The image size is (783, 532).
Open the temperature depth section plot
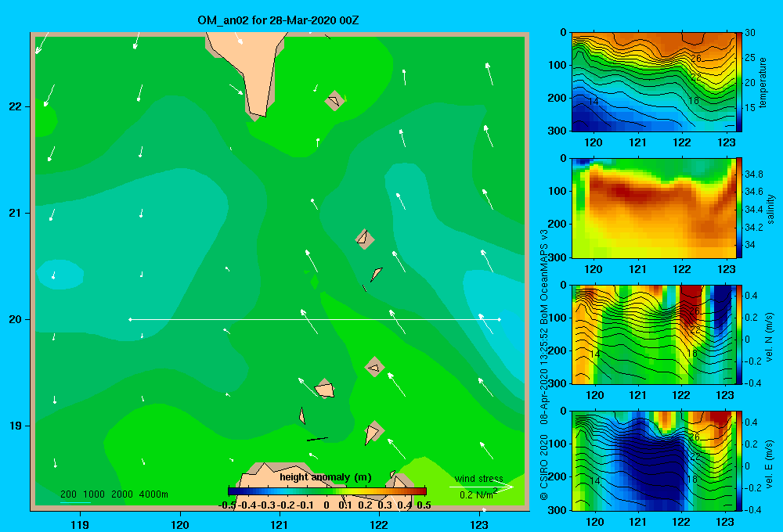coord(654,82)
